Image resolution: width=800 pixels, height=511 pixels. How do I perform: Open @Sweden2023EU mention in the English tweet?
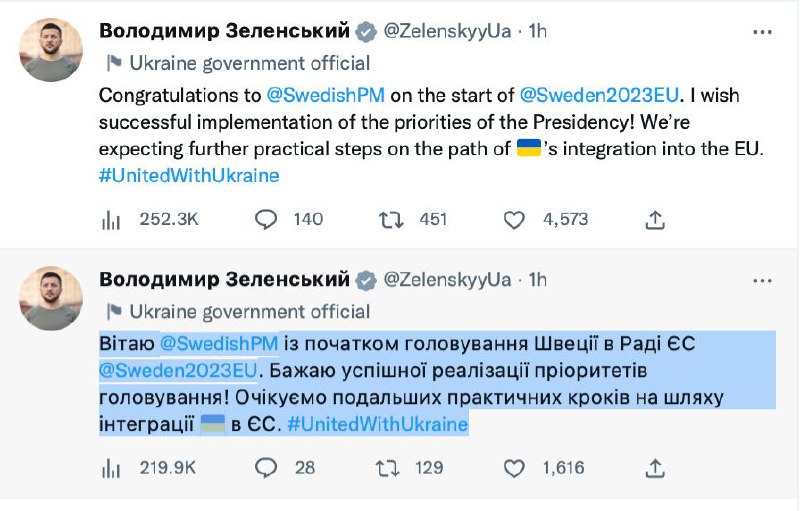[600, 97]
